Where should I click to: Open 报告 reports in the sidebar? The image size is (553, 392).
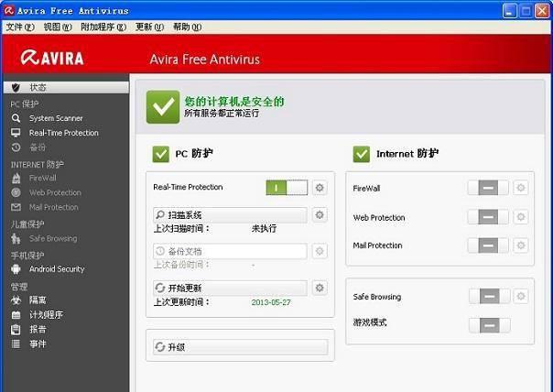click(x=38, y=330)
